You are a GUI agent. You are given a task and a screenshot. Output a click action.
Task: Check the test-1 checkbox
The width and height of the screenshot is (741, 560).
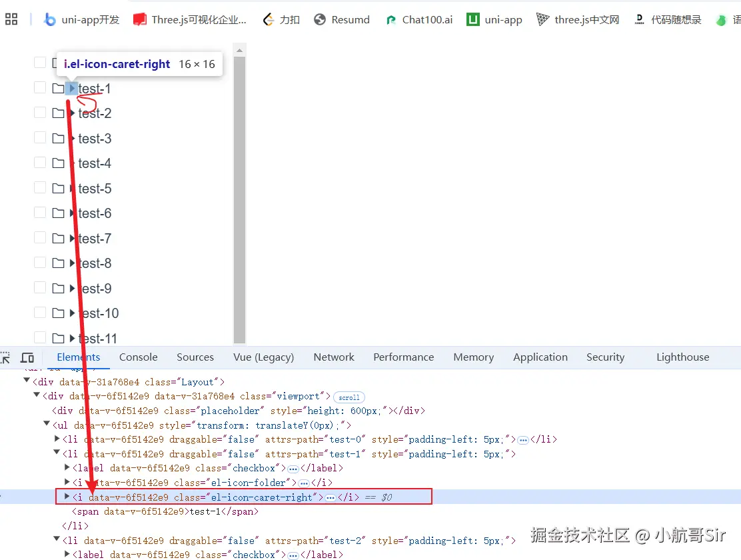point(40,87)
